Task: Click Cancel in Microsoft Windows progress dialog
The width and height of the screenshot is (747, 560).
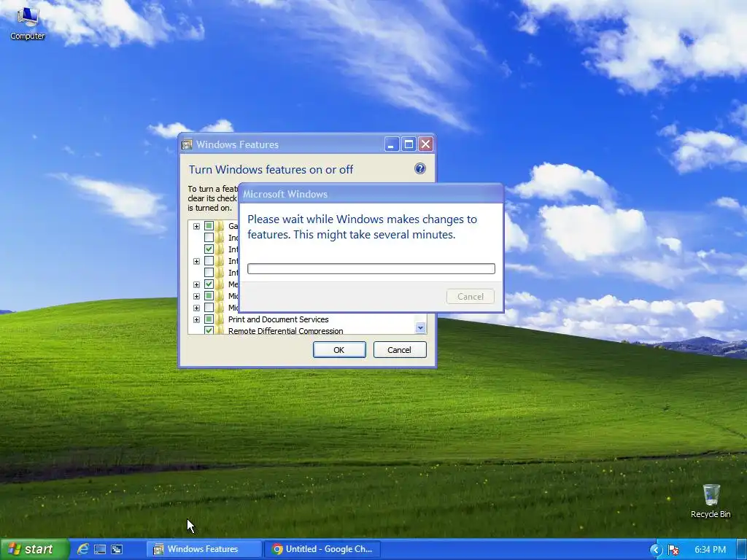Action: pos(471,297)
